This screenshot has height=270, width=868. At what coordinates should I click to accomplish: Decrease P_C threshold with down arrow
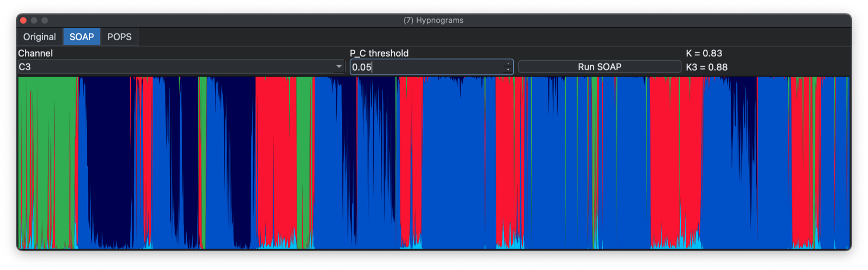point(508,70)
